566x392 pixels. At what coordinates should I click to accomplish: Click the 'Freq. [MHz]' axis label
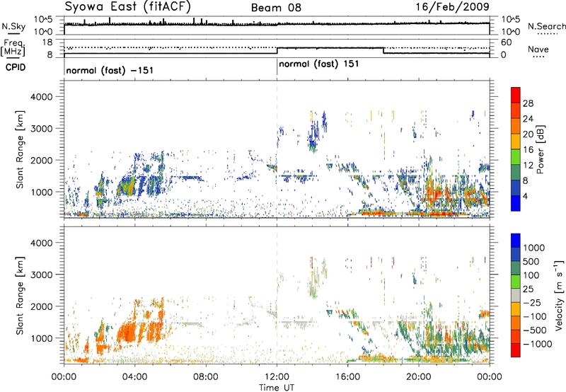tap(13, 48)
